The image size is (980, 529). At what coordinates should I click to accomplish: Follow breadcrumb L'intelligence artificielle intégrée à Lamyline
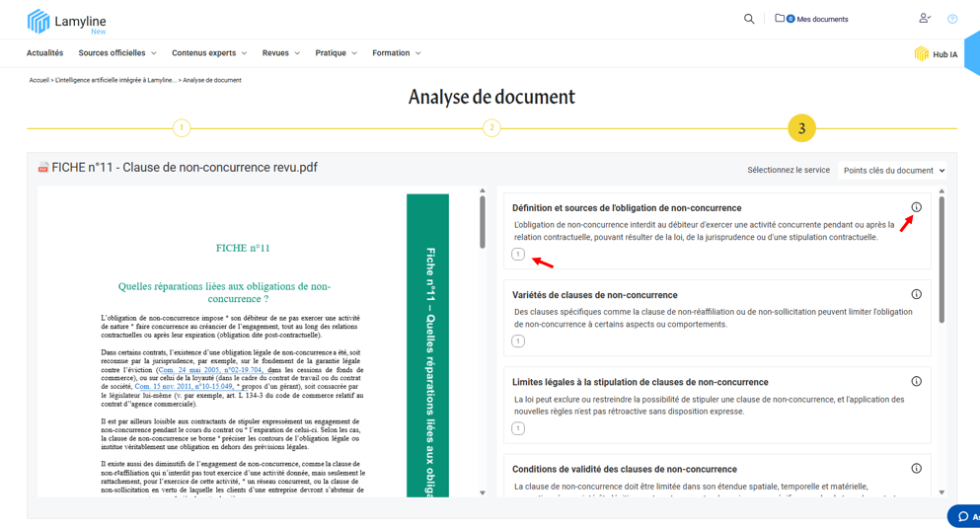(115, 80)
